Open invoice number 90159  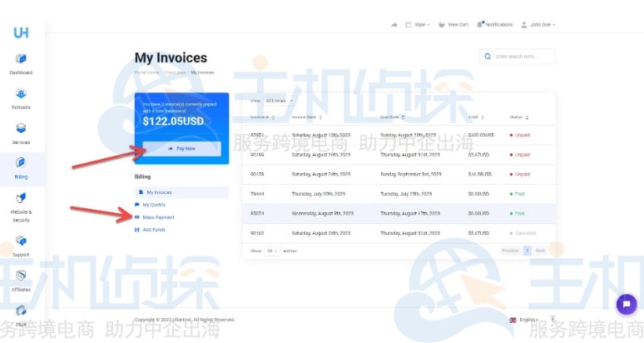257,175
